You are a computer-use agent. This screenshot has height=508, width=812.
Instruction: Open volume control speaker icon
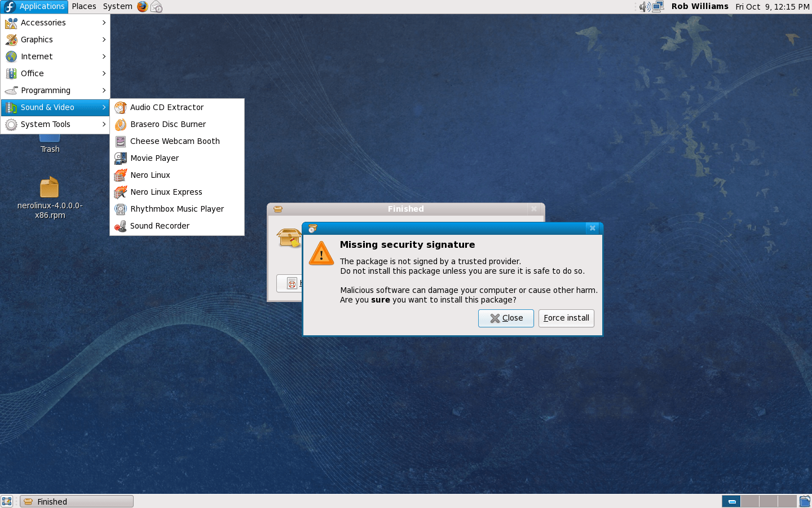(x=645, y=7)
